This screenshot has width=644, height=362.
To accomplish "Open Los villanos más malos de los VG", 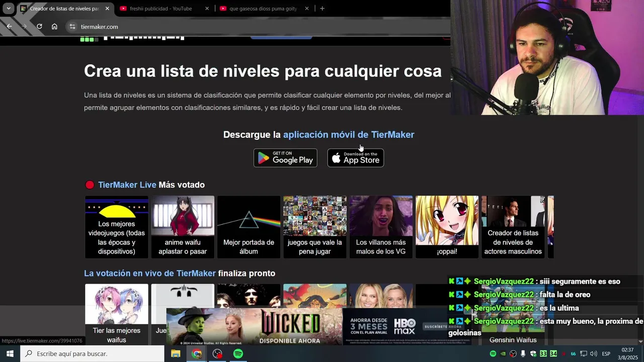I will (381, 227).
